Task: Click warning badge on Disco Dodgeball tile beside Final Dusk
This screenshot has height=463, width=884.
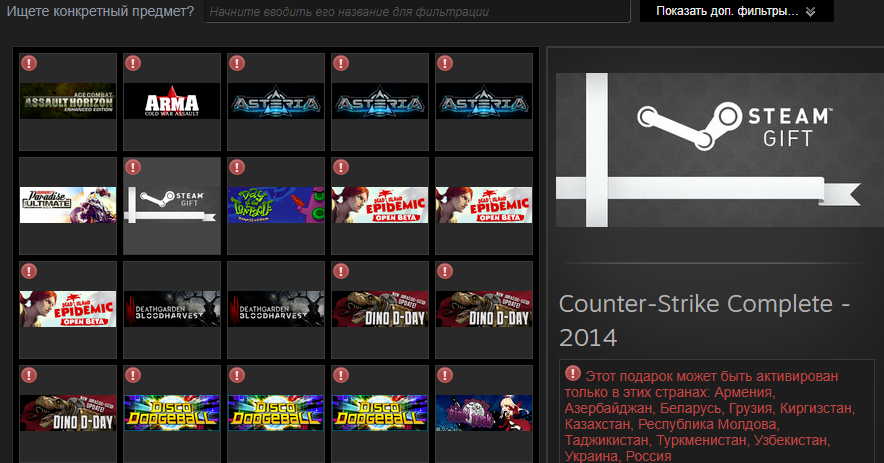Action: coord(341,375)
